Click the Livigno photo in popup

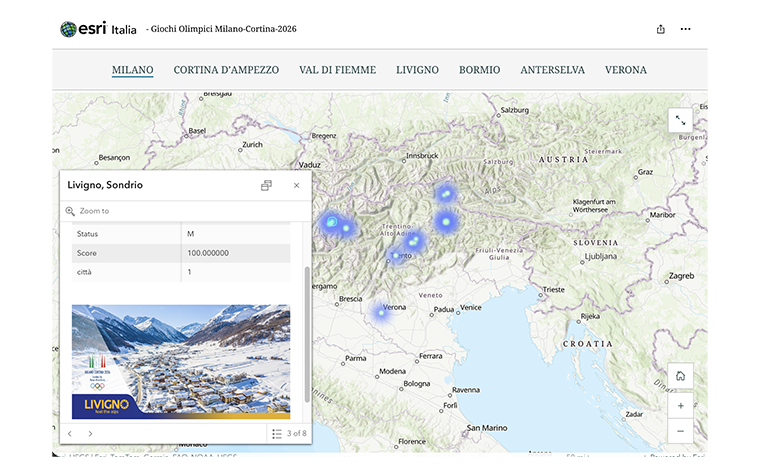point(181,361)
